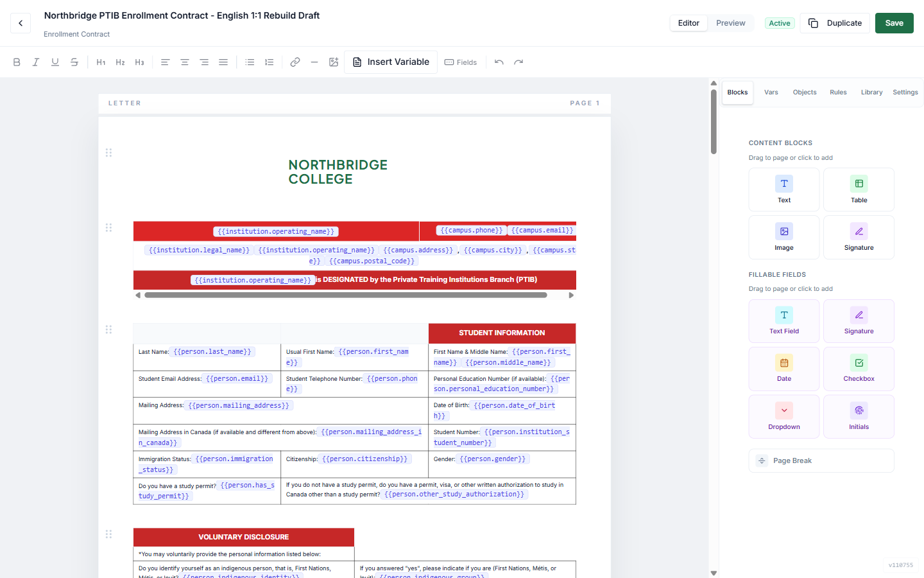This screenshot has width=924, height=578.
Task: Insert a Page Break block
Action: (x=821, y=460)
